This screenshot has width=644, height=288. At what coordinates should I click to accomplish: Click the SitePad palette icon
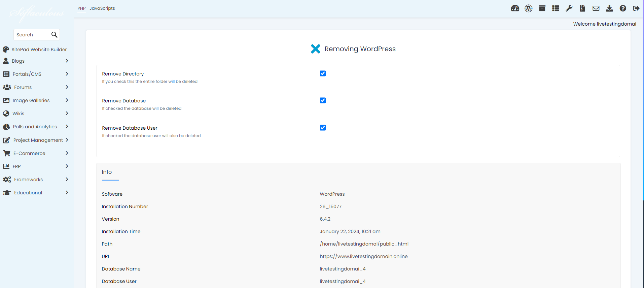(6, 50)
